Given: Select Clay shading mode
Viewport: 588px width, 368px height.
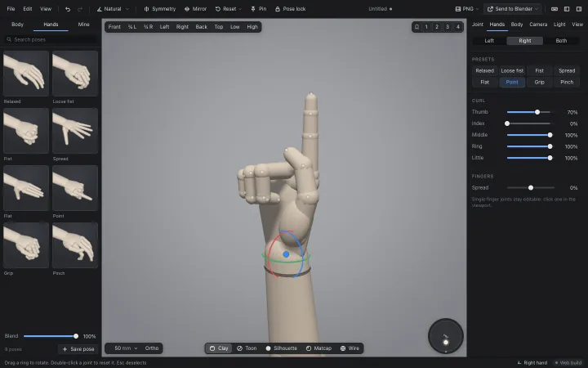Looking at the screenshot, I should [x=219, y=348].
